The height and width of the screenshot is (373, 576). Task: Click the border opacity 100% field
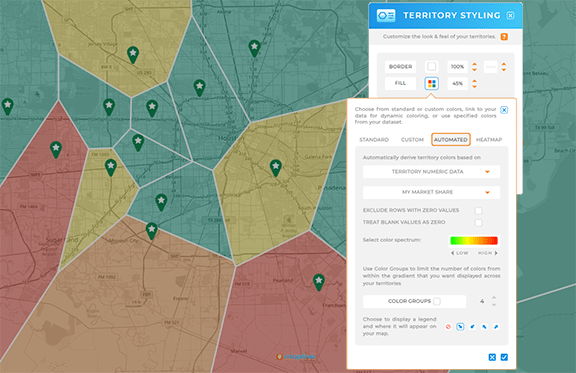pyautogui.click(x=457, y=67)
